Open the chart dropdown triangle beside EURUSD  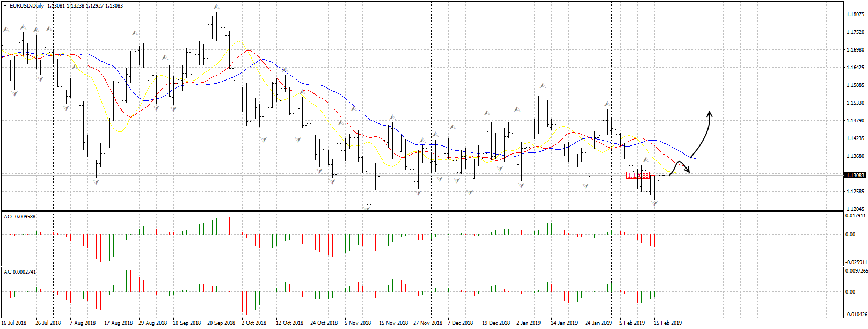(x=5, y=5)
